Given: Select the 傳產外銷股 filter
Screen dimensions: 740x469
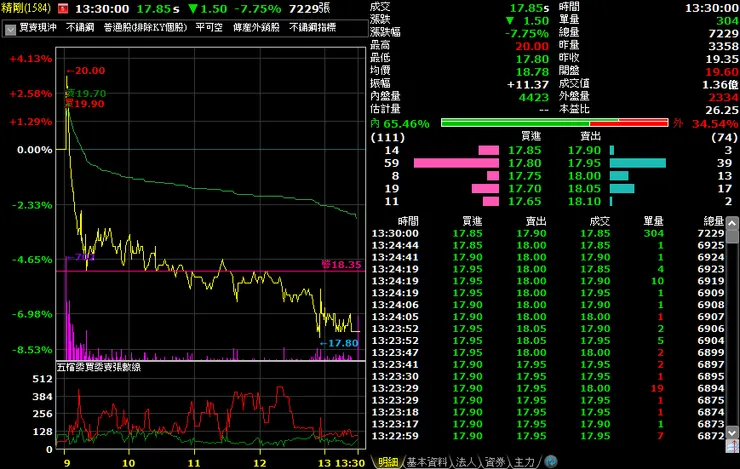Looking at the screenshot, I should pyautogui.click(x=256, y=27).
